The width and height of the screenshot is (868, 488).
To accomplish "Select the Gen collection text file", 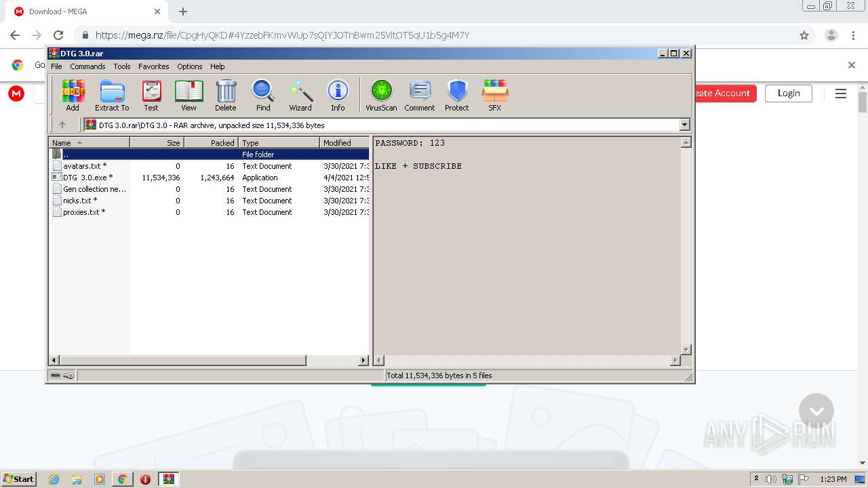I will point(210,189).
